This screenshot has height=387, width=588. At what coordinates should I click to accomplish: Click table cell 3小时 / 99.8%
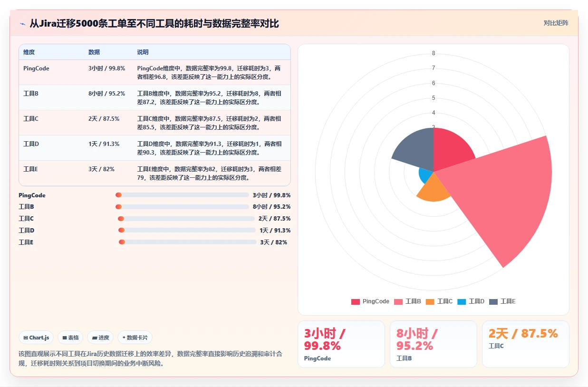click(107, 68)
